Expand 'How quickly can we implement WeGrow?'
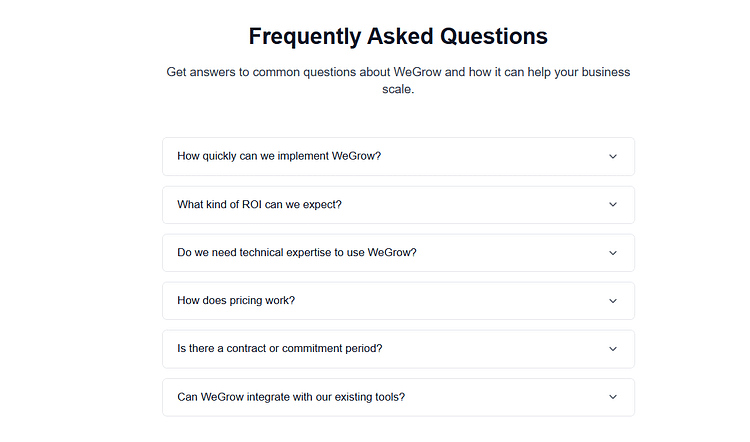This screenshot has width=750, height=442. point(279,156)
